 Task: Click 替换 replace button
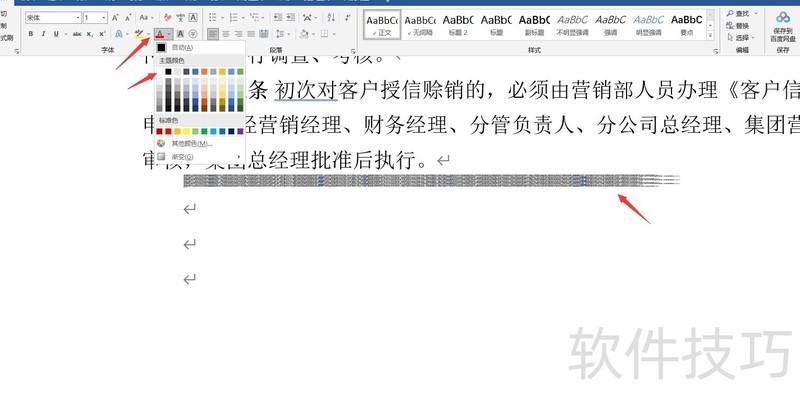738,26
